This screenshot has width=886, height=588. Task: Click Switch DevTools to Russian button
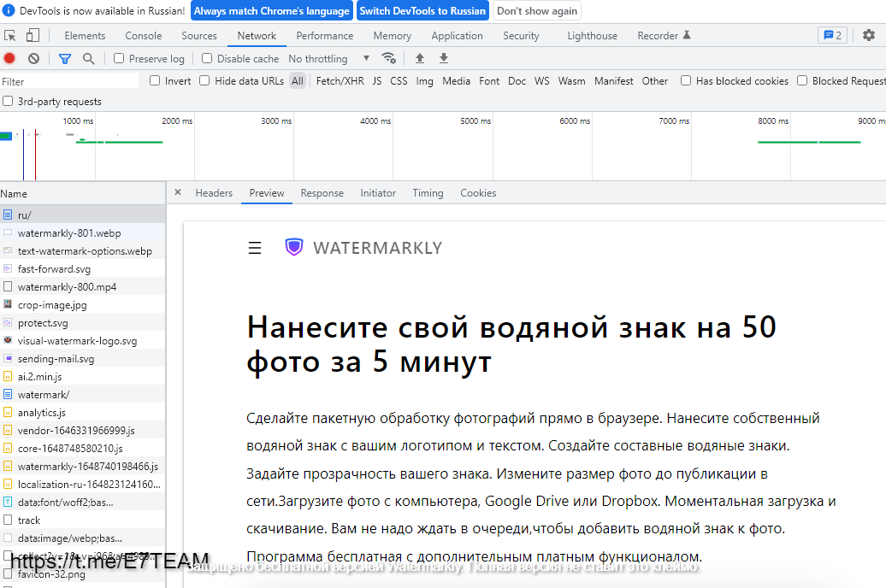422,11
